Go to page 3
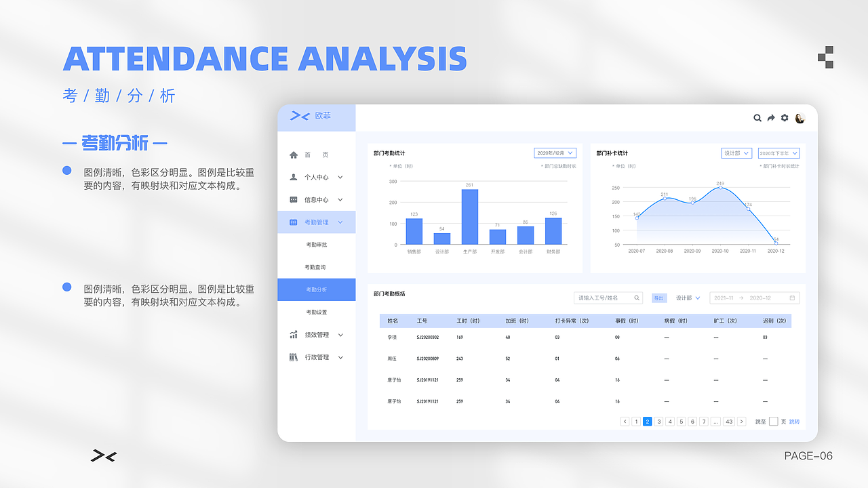Viewport: 868px width, 488px height. (658, 422)
